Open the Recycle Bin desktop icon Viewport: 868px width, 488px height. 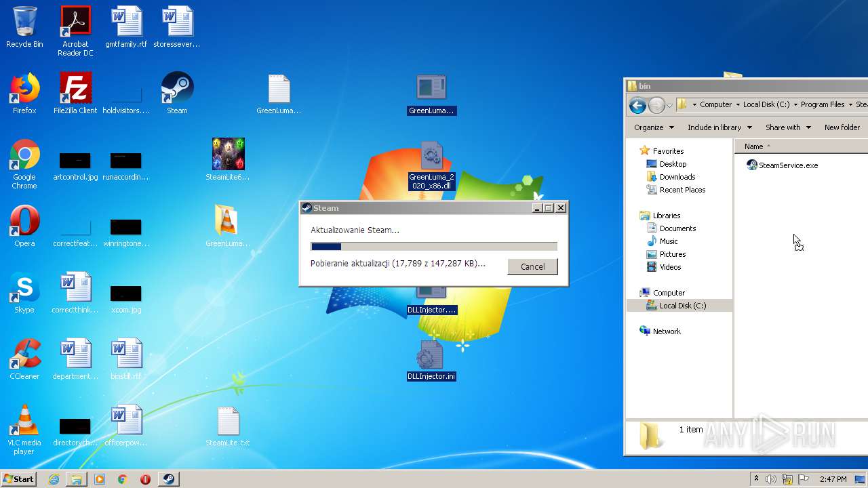24,27
